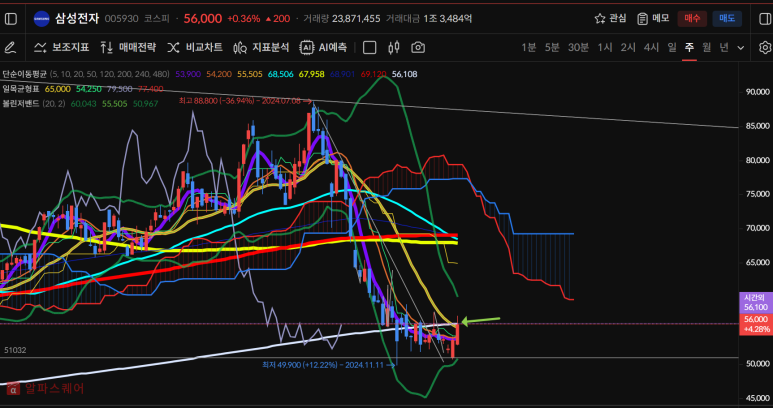Click the 단순이동평균 indicator legend
The image size is (773, 408).
(24, 74)
